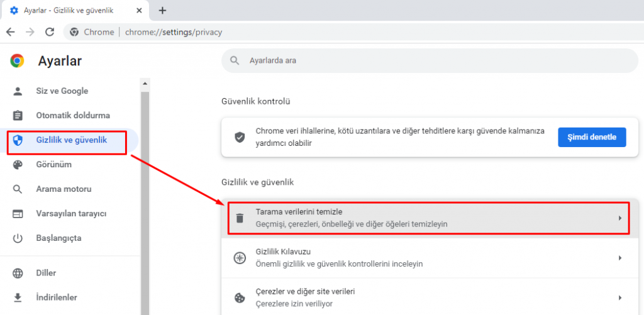The image size is (644, 315).
Task: Click the browser back arrow
Action: point(11,32)
